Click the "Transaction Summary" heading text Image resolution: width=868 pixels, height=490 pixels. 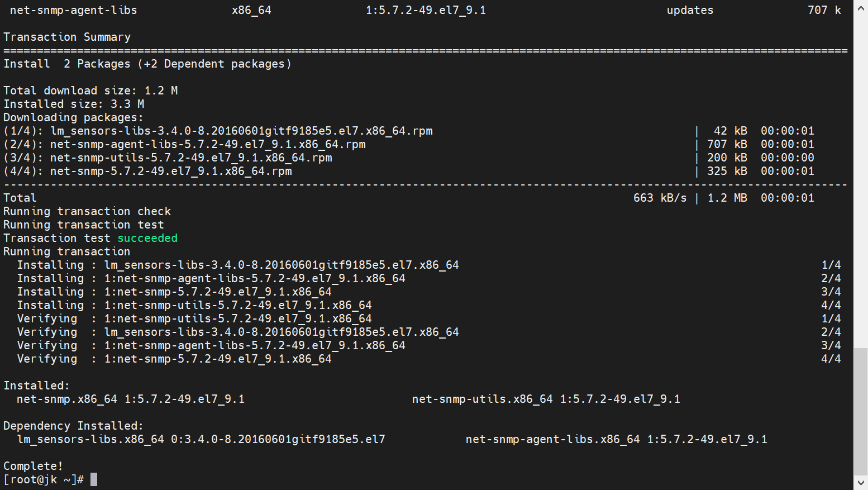(x=67, y=37)
